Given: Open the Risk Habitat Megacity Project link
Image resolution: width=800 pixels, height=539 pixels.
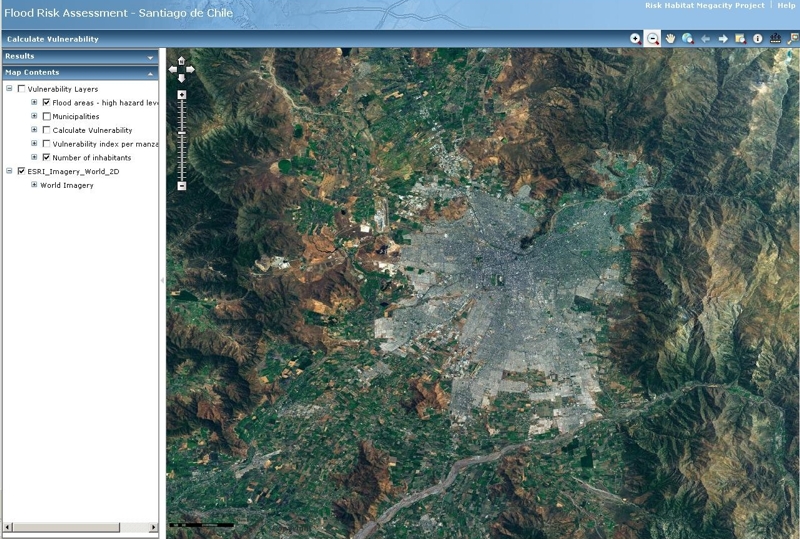Looking at the screenshot, I should click(704, 6).
